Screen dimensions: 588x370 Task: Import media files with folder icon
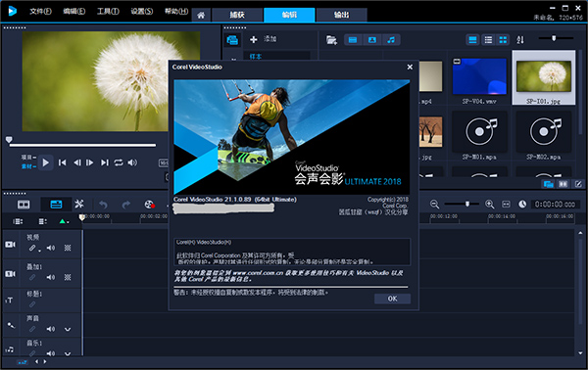tap(331, 40)
